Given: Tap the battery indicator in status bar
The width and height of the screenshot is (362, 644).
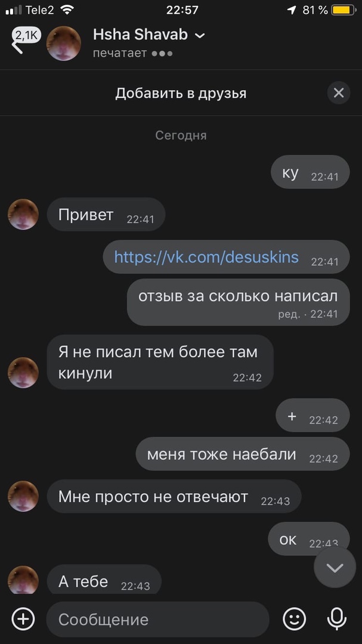Looking at the screenshot, I should (x=343, y=10).
